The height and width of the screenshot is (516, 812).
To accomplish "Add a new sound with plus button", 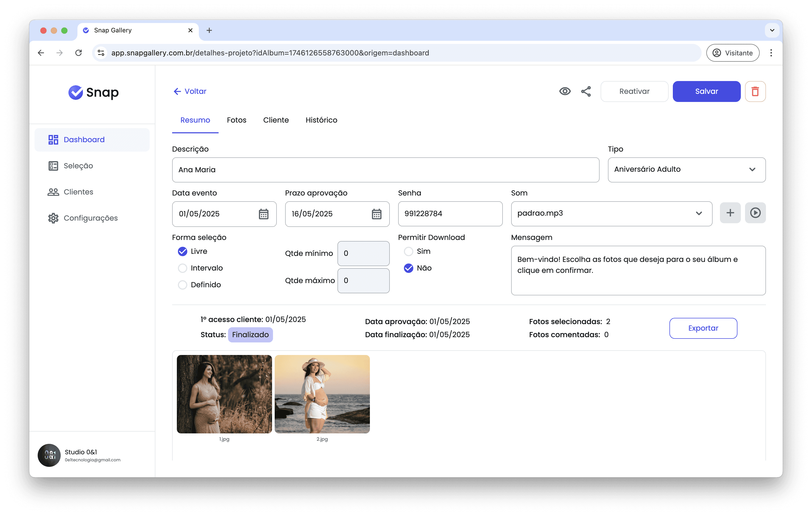I will click(x=730, y=213).
